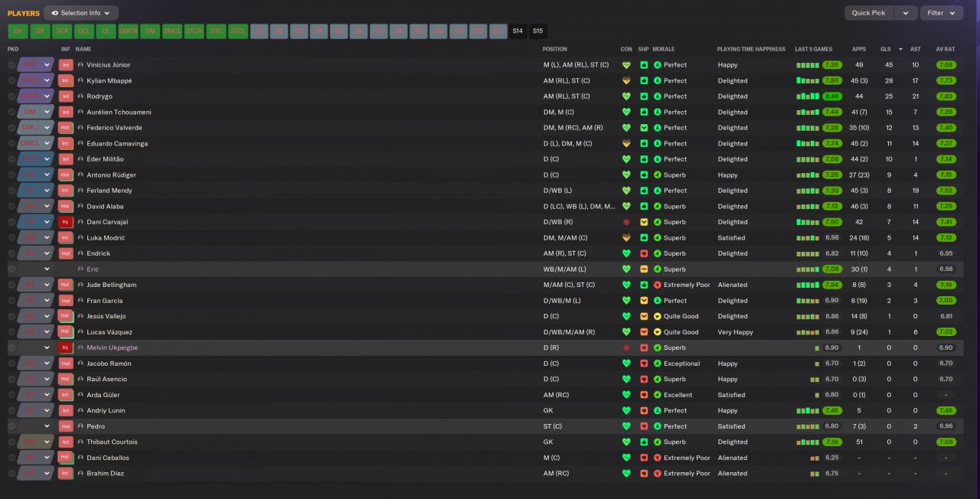Click Jacobo Ramón's Exceptional morale icon
The height and width of the screenshot is (499, 980).
[658, 364]
